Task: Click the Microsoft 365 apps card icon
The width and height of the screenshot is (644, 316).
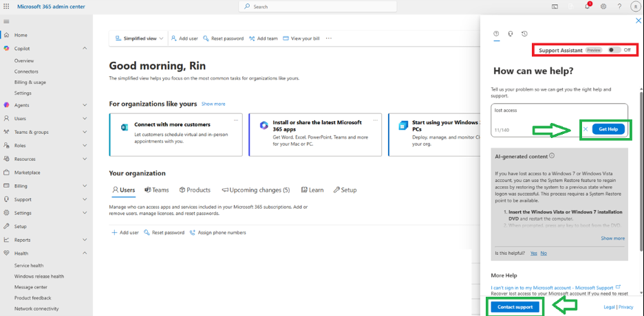Action: click(x=264, y=126)
